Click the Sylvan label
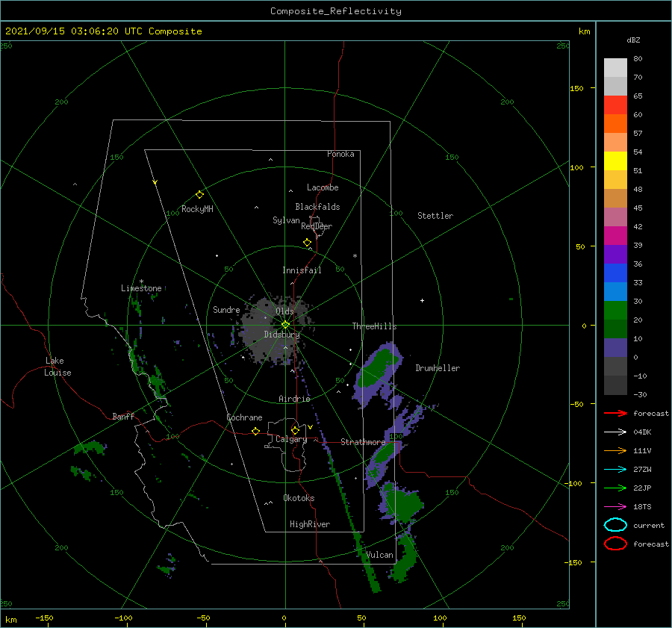 286,220
